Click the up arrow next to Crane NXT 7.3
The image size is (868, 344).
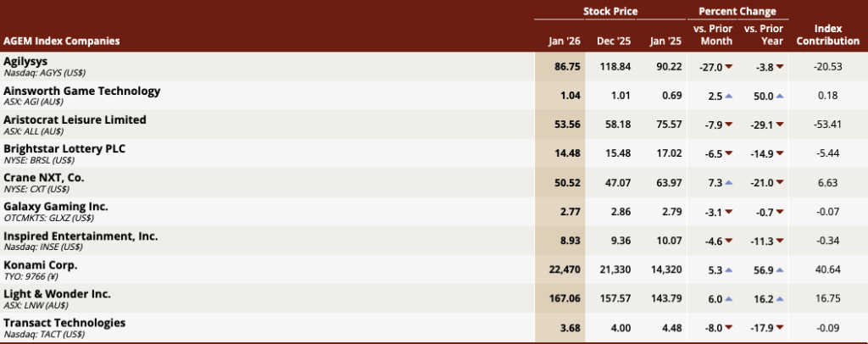tap(728, 182)
